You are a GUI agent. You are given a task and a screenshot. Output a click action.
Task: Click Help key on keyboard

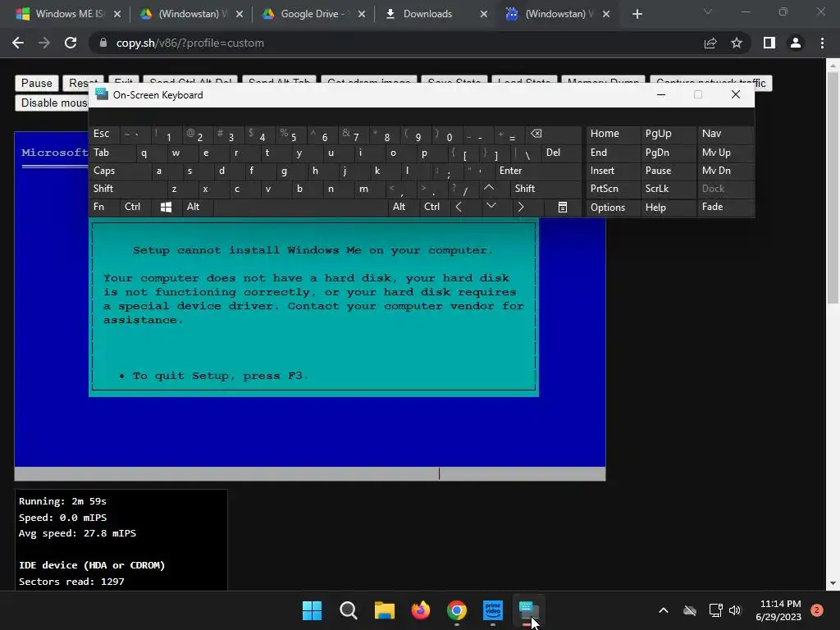pos(668,208)
